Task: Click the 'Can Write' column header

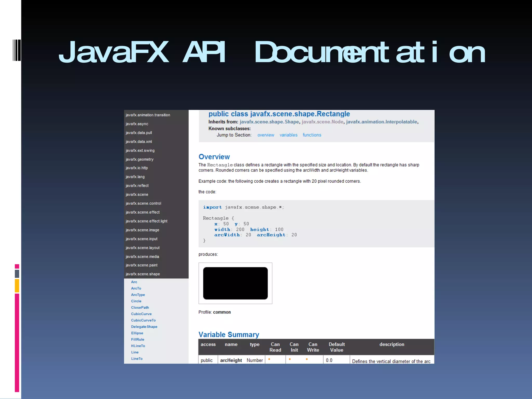Action: (x=313, y=347)
